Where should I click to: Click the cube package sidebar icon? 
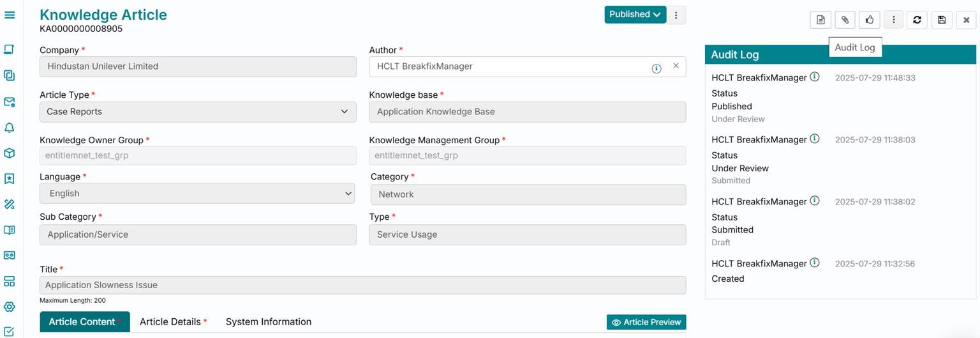[10, 153]
